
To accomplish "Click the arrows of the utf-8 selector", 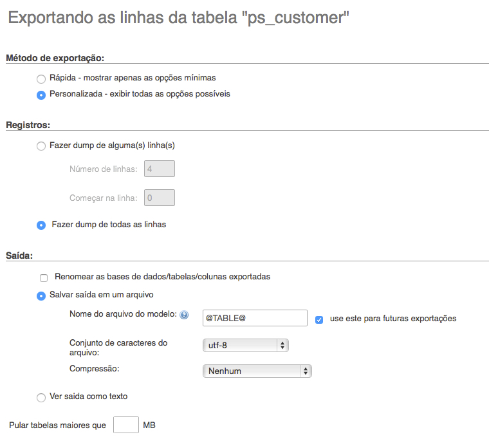I will 282,346.
